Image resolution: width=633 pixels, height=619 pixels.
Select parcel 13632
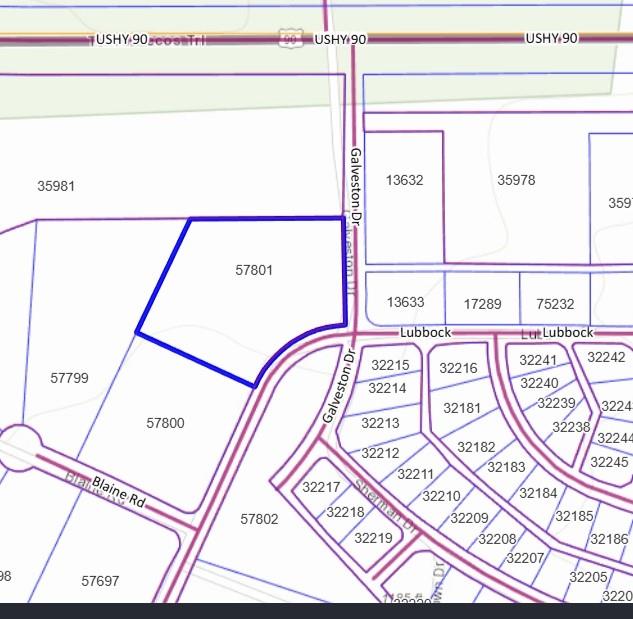[x=405, y=181]
